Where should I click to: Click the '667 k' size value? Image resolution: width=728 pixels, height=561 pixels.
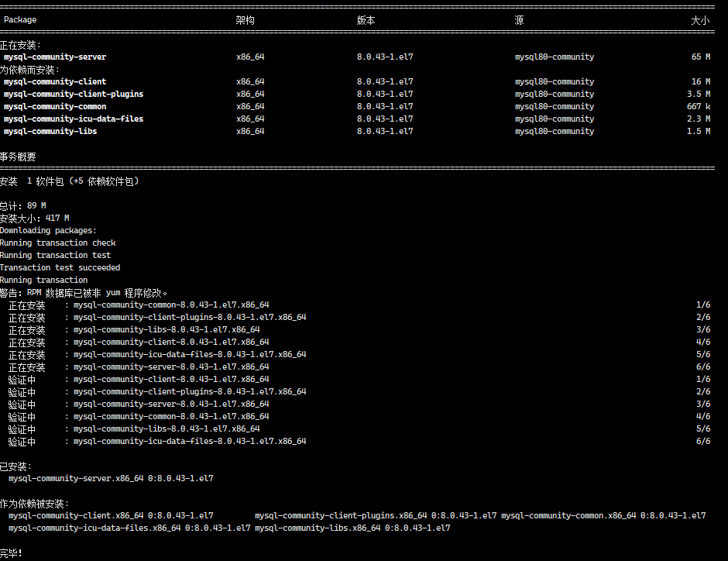[x=699, y=106]
